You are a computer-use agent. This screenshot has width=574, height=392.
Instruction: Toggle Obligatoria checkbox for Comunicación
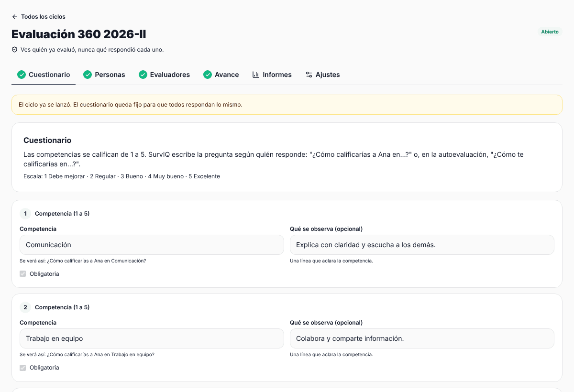[x=22, y=274]
